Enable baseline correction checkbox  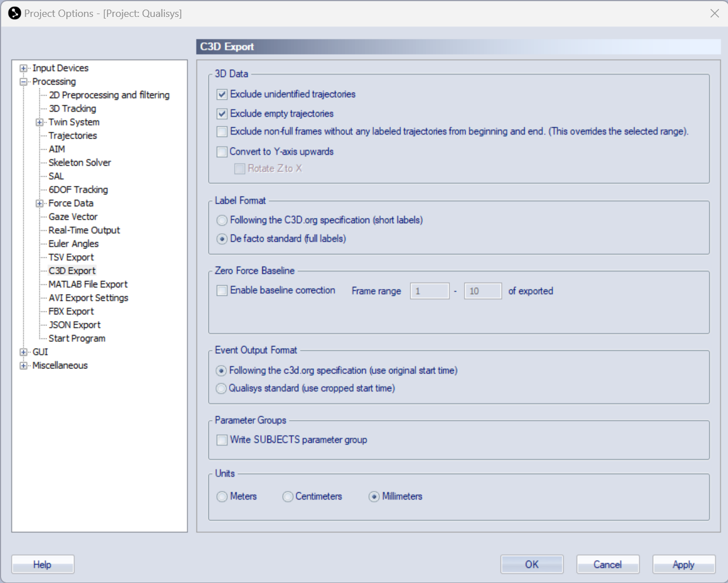coord(222,291)
